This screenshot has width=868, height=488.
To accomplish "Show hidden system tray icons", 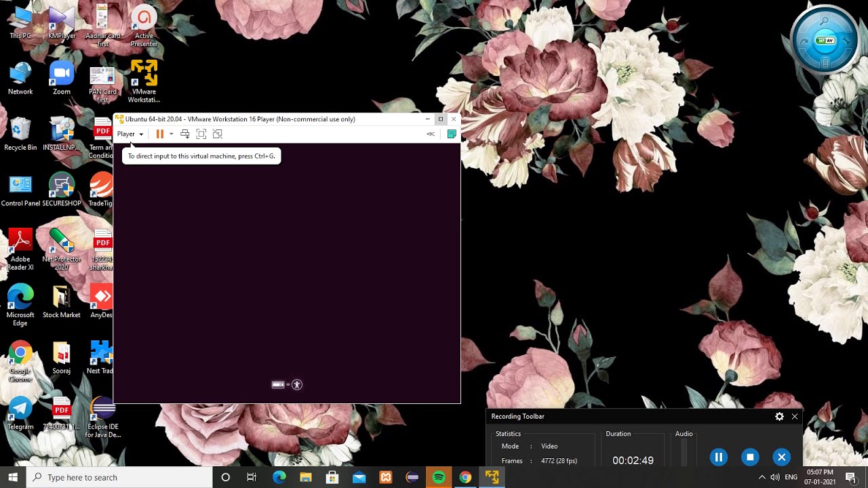I will 762,477.
